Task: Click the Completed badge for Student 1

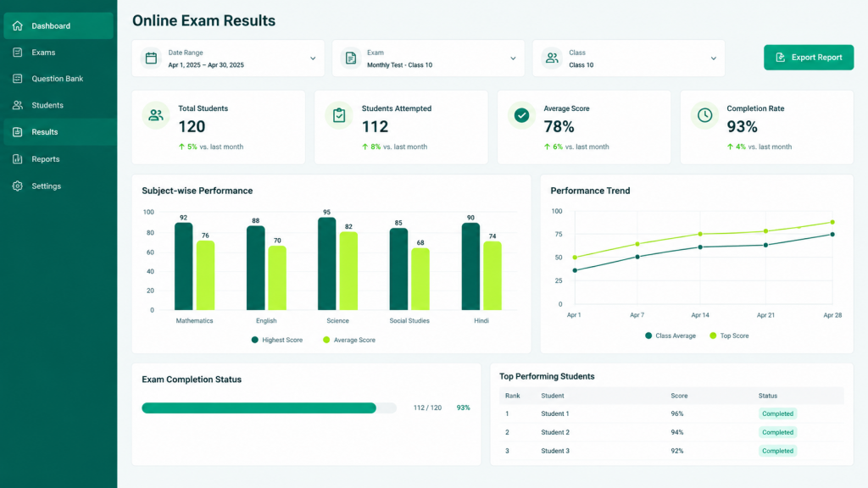Action: (x=778, y=413)
